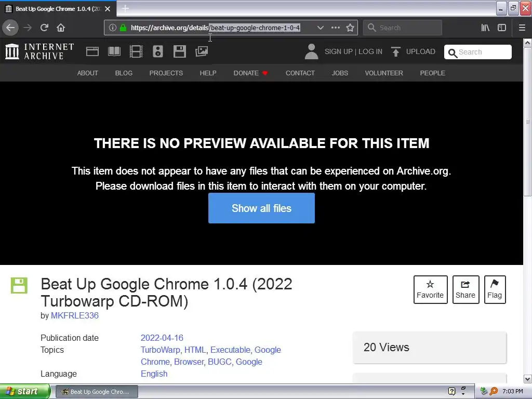Screen dimensions: 532x399
Task: Click the UPLOAD arrow icon
Action: 395,51
